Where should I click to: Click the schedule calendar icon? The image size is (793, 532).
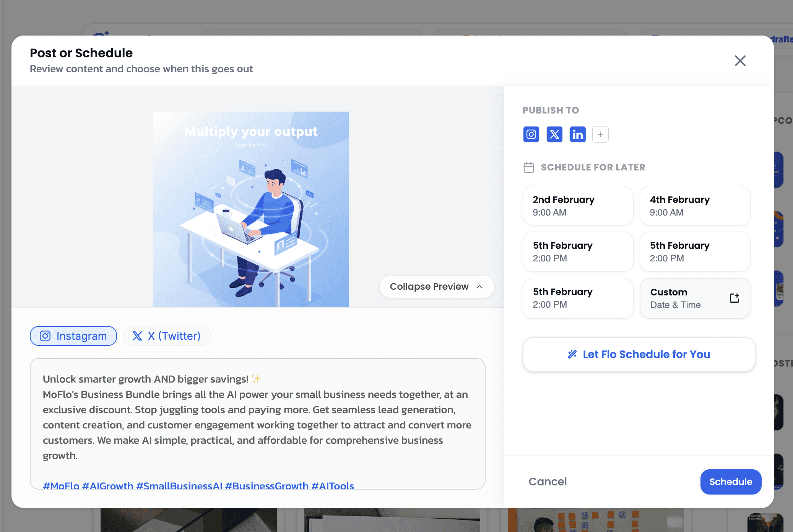tap(528, 167)
